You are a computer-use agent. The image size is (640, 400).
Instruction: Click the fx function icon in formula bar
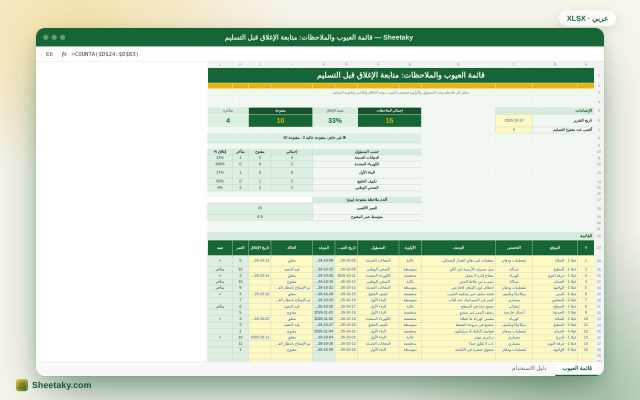coord(64,54)
